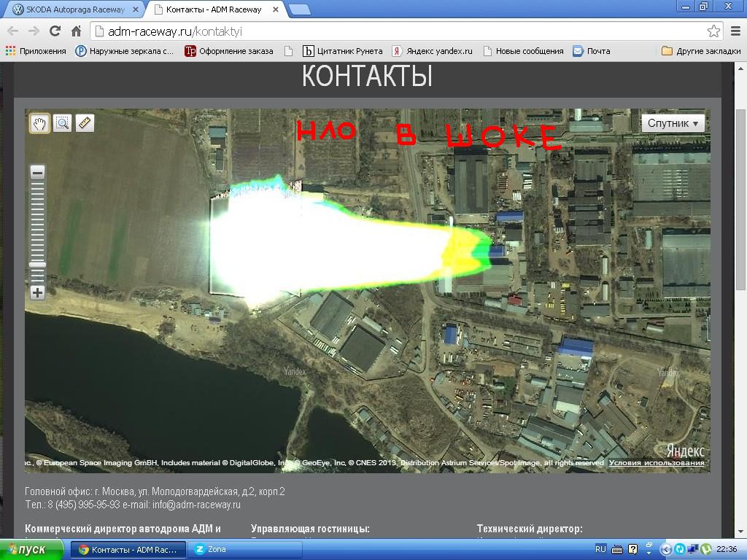747x560 pixels.
Task: Expand the Другие закладки bookmarks folder
Action: click(x=701, y=51)
